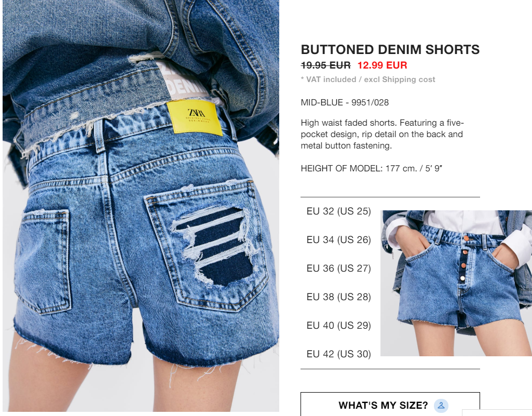Select size EU 40 (US 29)

338,325
